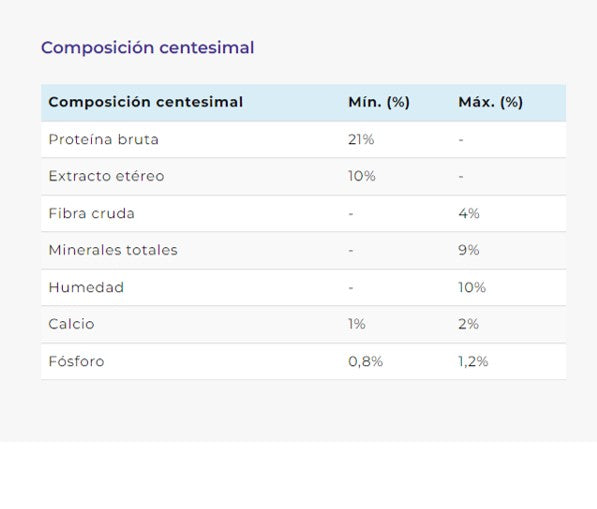The height and width of the screenshot is (509, 597).
Task: Click the 10% minimum Extracto etéreo value
Action: [362, 176]
